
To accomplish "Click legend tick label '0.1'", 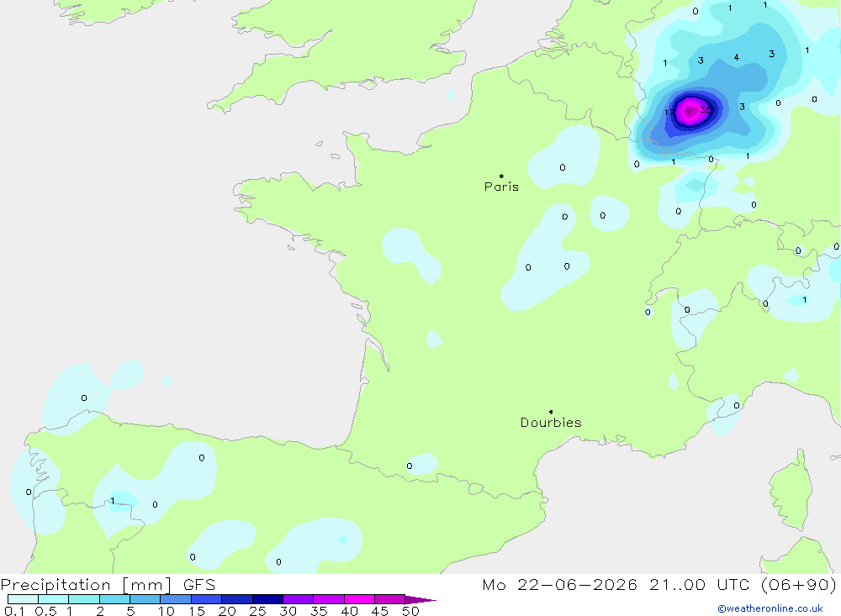I will click(14, 611).
